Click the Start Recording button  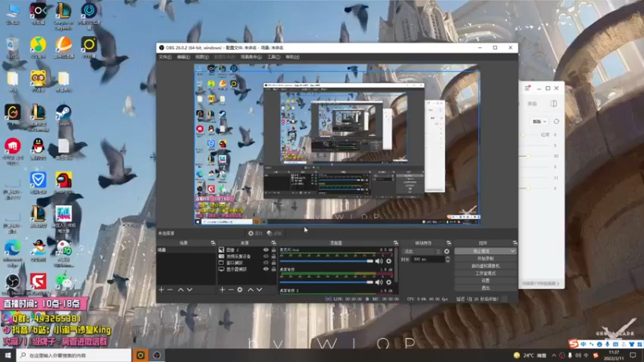click(485, 258)
